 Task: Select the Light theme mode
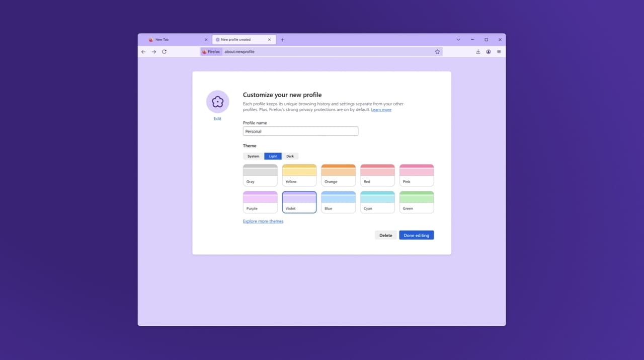click(273, 156)
